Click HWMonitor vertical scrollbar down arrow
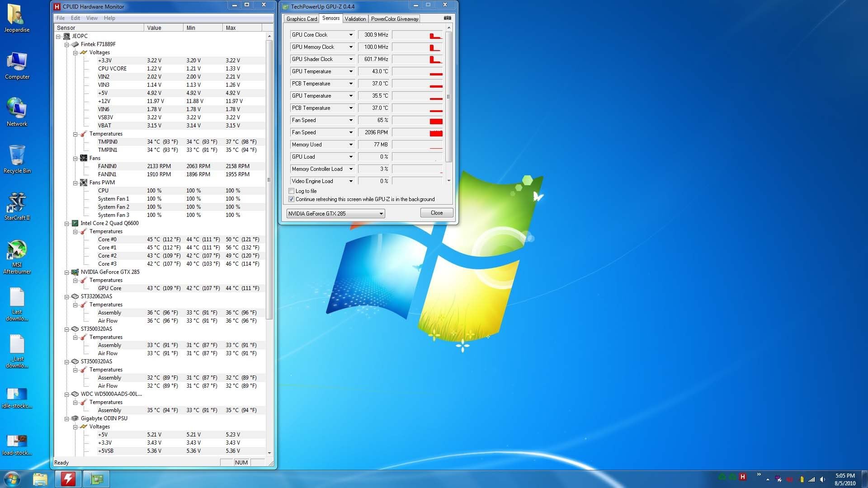868x488 pixels. [x=269, y=453]
